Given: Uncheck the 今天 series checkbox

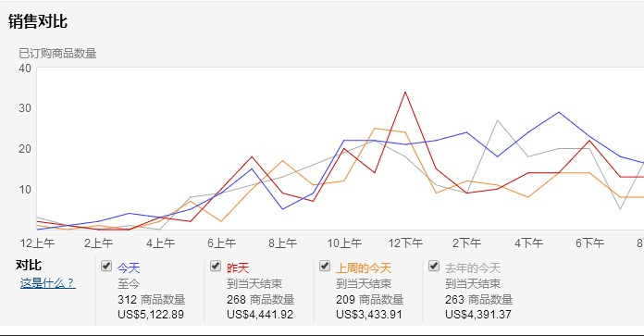Looking at the screenshot, I should pyautogui.click(x=106, y=266).
